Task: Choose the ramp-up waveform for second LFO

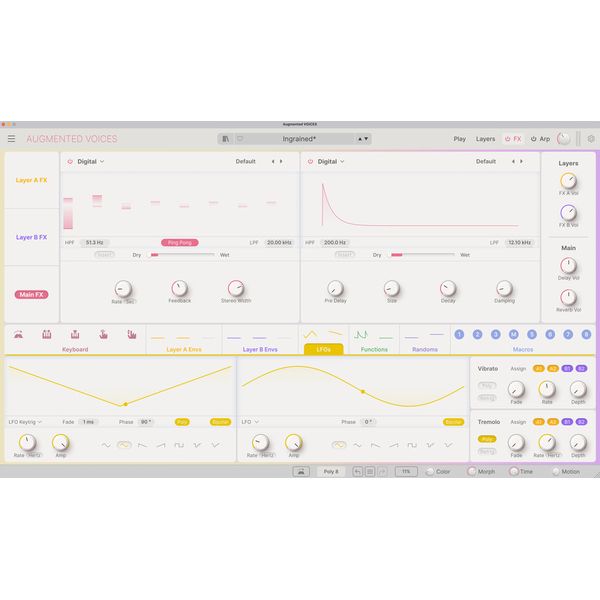Action: pos(394,445)
